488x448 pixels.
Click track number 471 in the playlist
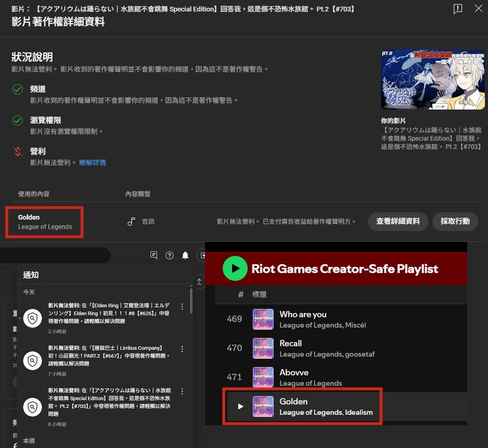click(x=234, y=377)
